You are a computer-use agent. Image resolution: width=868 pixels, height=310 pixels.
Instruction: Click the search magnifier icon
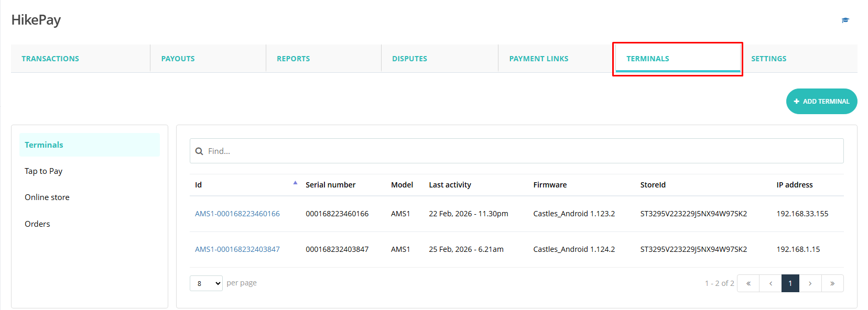(x=199, y=151)
